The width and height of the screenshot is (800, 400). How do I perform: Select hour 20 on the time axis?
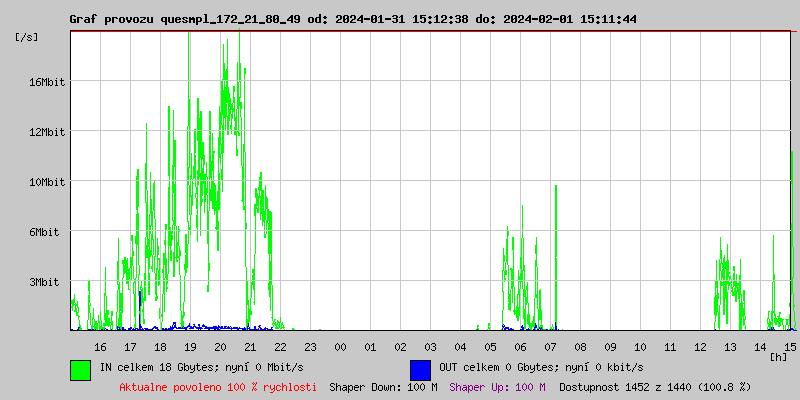click(x=220, y=346)
